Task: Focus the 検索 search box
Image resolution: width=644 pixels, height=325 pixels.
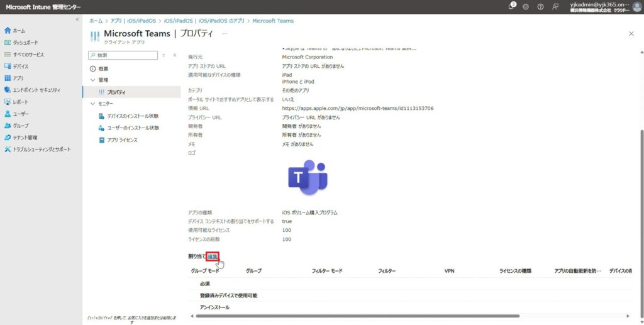Action: [x=123, y=55]
